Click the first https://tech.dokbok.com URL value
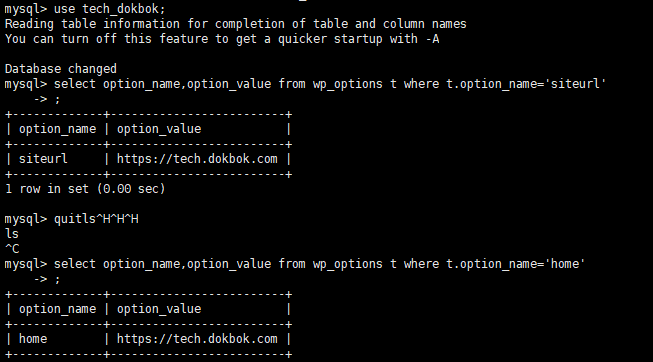 [197, 159]
